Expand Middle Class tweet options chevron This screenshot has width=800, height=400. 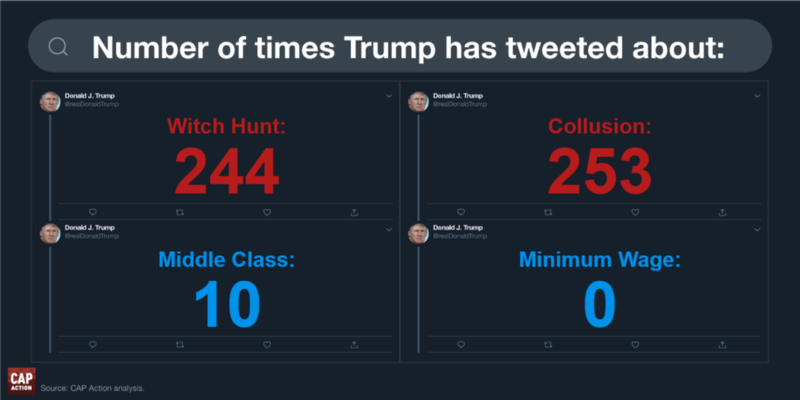[389, 230]
